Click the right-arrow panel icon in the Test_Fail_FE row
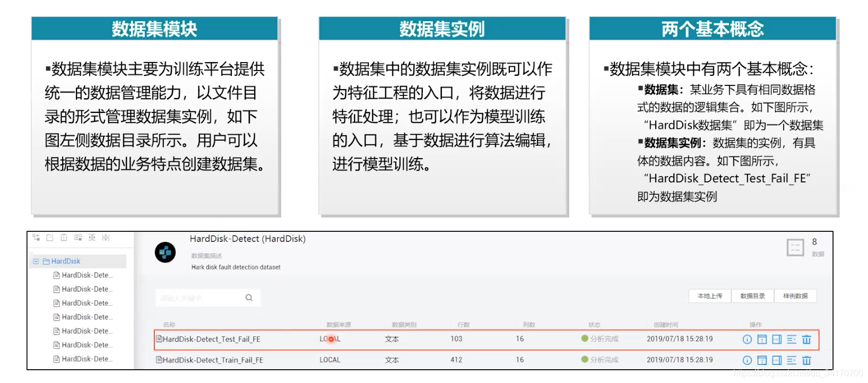The height and width of the screenshot is (383, 868). 777,340
